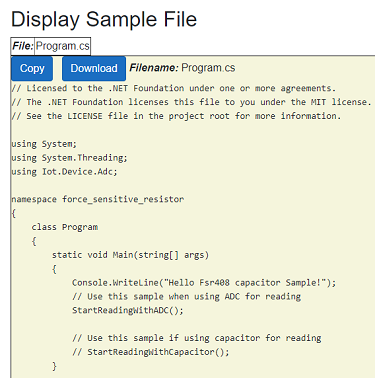Click the static void Main line
Viewport: 375px width, 378px height.
(x=130, y=255)
